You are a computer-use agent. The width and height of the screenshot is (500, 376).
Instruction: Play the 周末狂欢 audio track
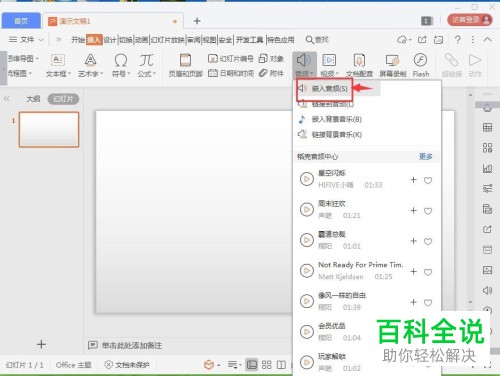[306, 210]
